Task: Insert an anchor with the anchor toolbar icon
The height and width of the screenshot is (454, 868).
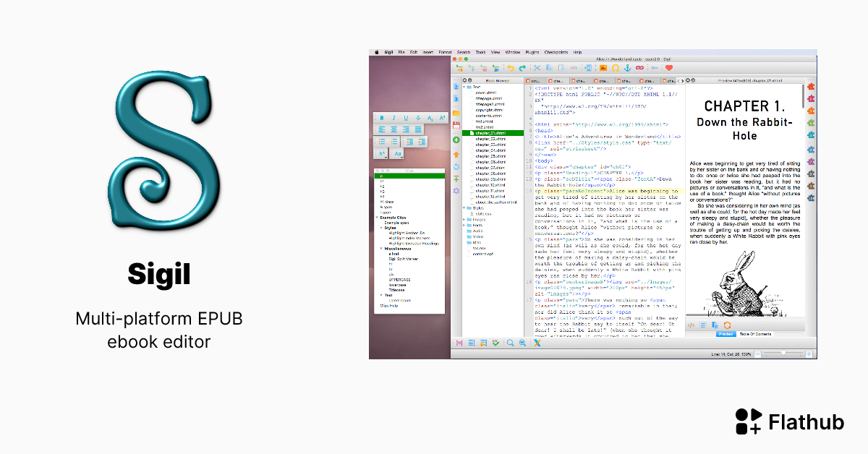Action: click(626, 66)
